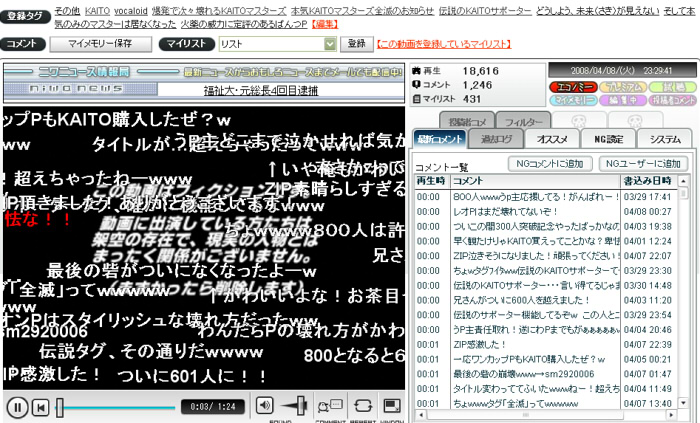Image resolution: width=700 pixels, height=423 pixels.
Task: Select comment '一応ワンカップPもKAITO購入したぜ？w'
Action: point(546,359)
